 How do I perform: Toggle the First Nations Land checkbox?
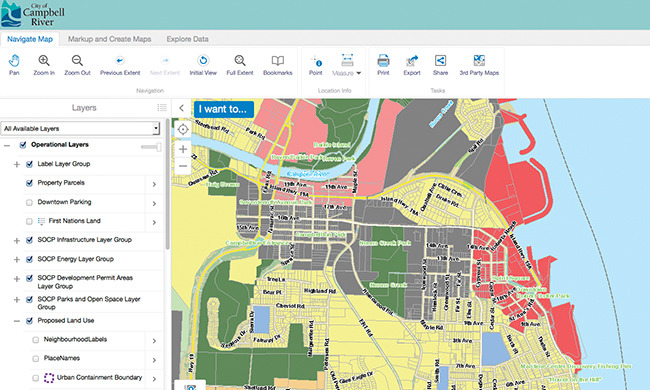pos(29,221)
